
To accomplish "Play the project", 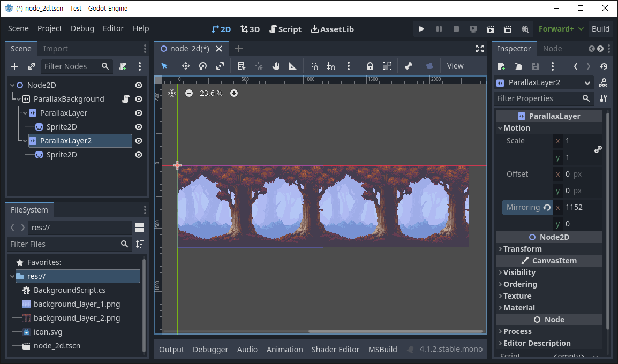I will point(421,29).
